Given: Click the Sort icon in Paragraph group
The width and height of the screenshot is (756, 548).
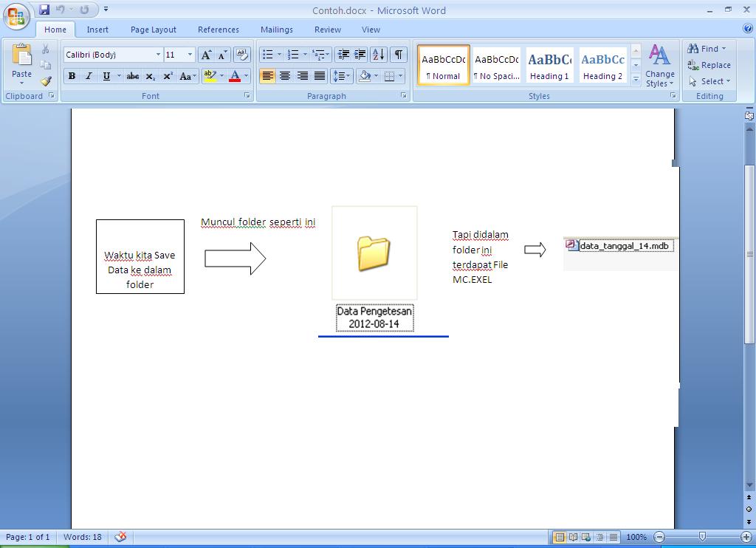Looking at the screenshot, I should point(378,55).
